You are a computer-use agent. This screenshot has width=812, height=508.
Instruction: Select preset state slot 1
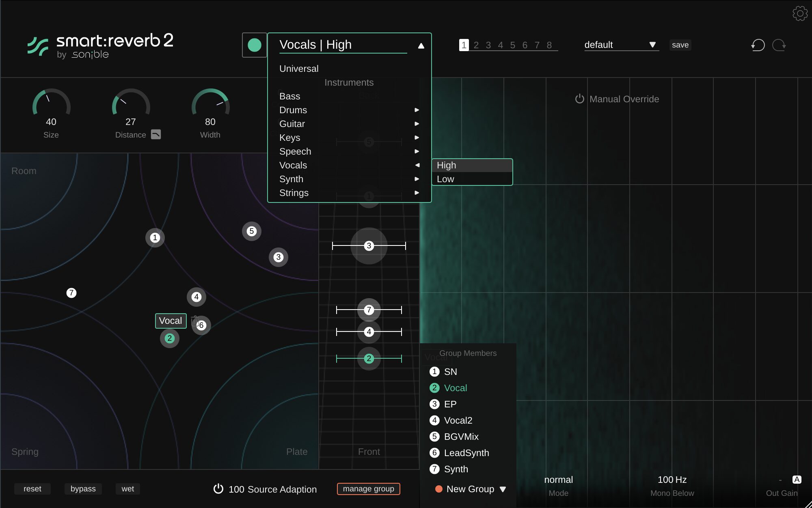coord(464,45)
